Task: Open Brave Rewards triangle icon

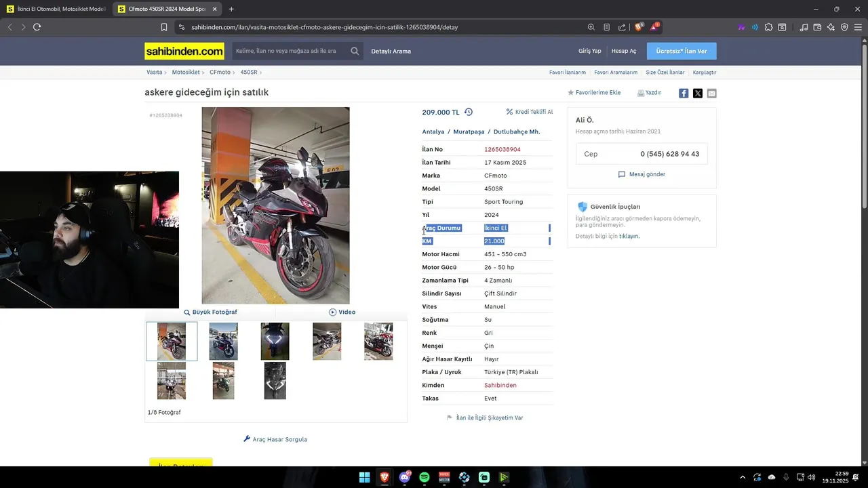Action: [x=654, y=27]
